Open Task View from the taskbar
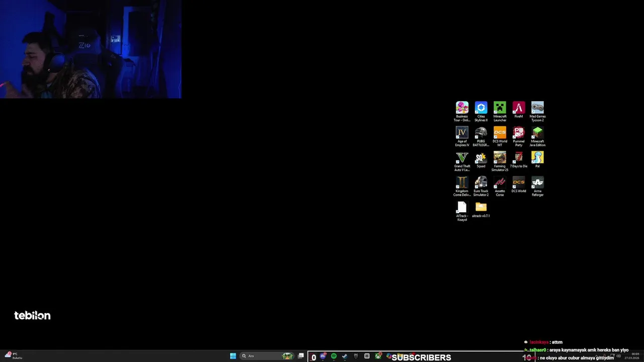The image size is (644, 362). pos(301,356)
